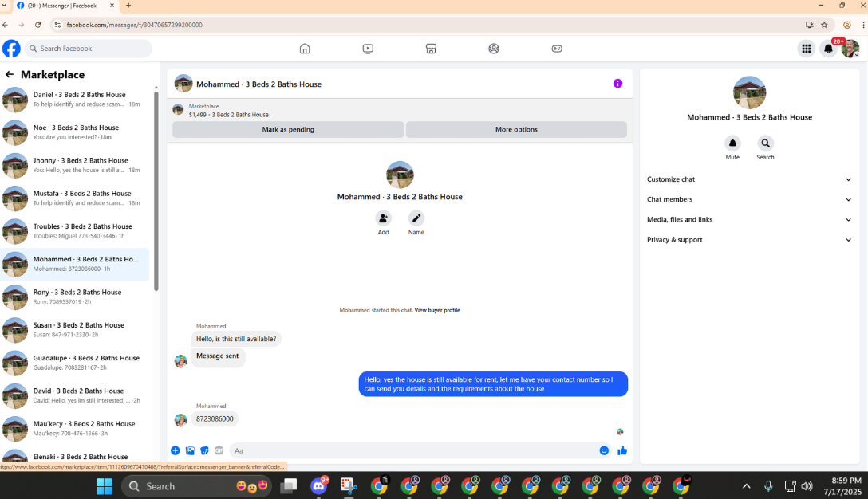Attach a file with the photo icon
Image resolution: width=868 pixels, height=499 pixels.
[x=190, y=450]
